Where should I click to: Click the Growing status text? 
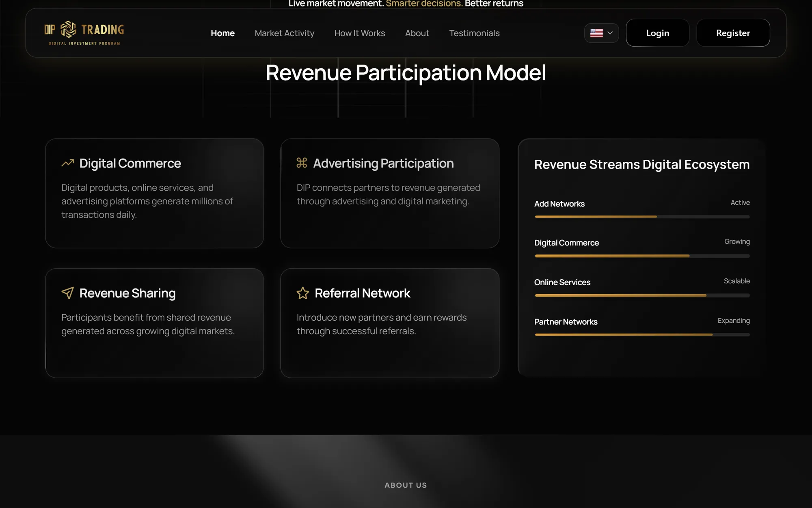[x=737, y=241]
